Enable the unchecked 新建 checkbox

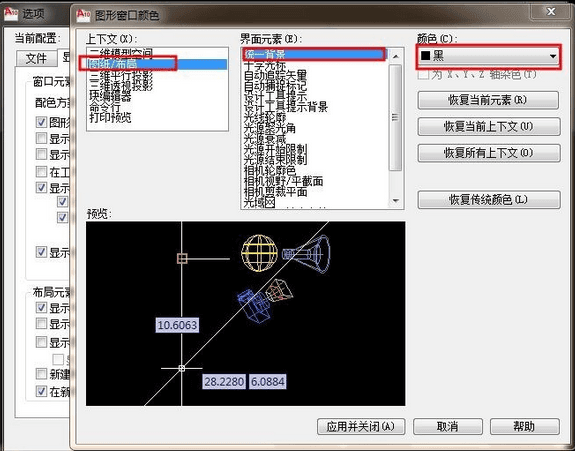(x=41, y=374)
